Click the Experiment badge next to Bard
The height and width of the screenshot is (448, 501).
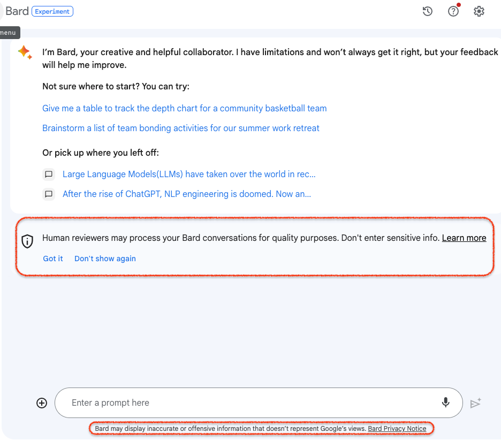pos(52,11)
